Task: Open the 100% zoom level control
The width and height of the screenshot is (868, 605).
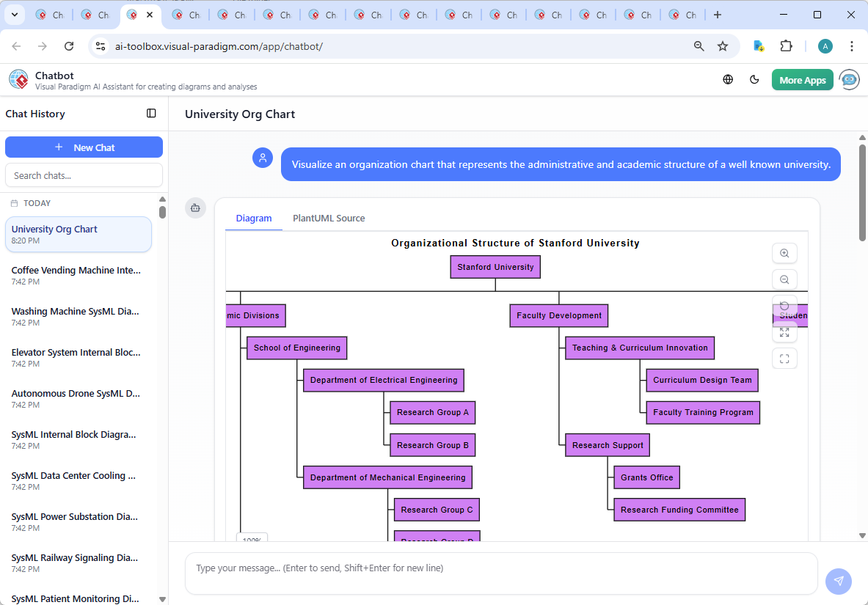Action: (252, 539)
